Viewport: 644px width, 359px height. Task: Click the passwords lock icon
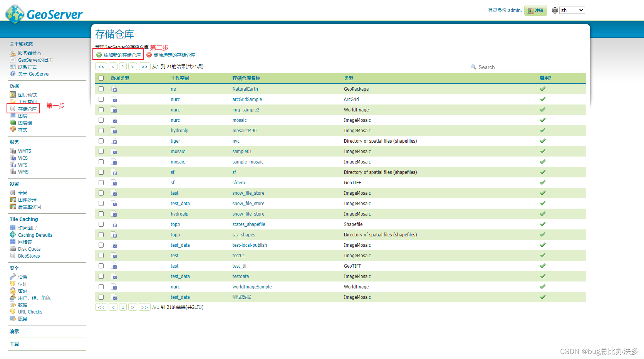13,291
